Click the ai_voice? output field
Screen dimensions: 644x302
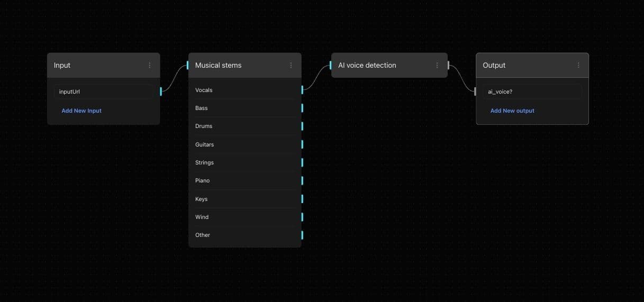pyautogui.click(x=532, y=91)
